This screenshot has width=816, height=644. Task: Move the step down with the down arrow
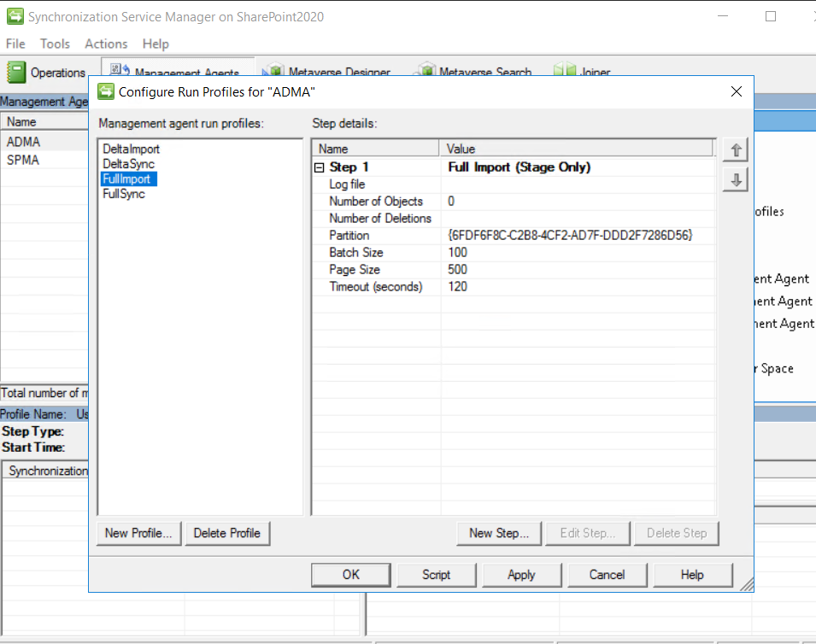pyautogui.click(x=736, y=180)
